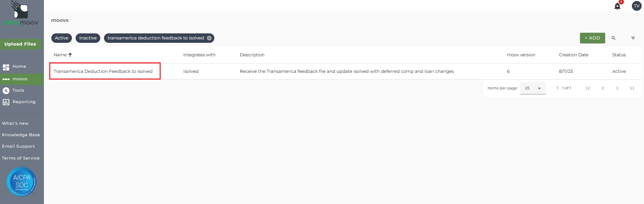Click the 1 - 1 of 1 range label

point(564,88)
